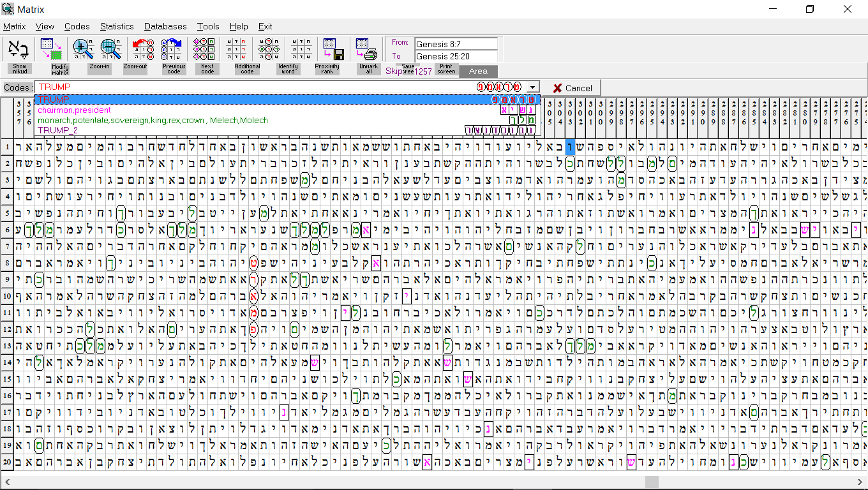The height and width of the screenshot is (490, 868).
Task: Go to next code via blue arrow icon
Action: pyautogui.click(x=172, y=50)
